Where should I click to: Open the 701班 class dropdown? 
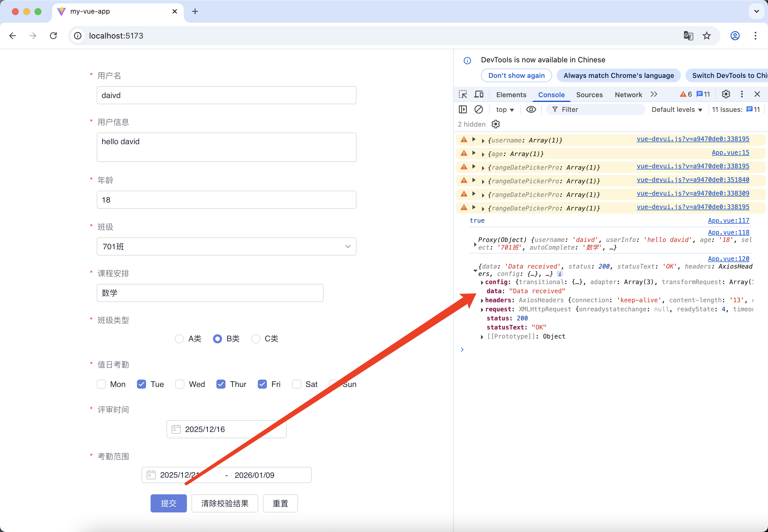click(226, 247)
